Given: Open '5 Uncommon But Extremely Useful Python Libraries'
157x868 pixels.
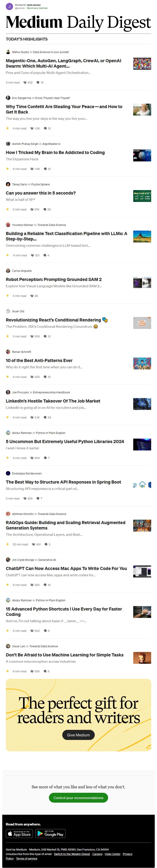Looking at the screenshot, I should point(65,442).
